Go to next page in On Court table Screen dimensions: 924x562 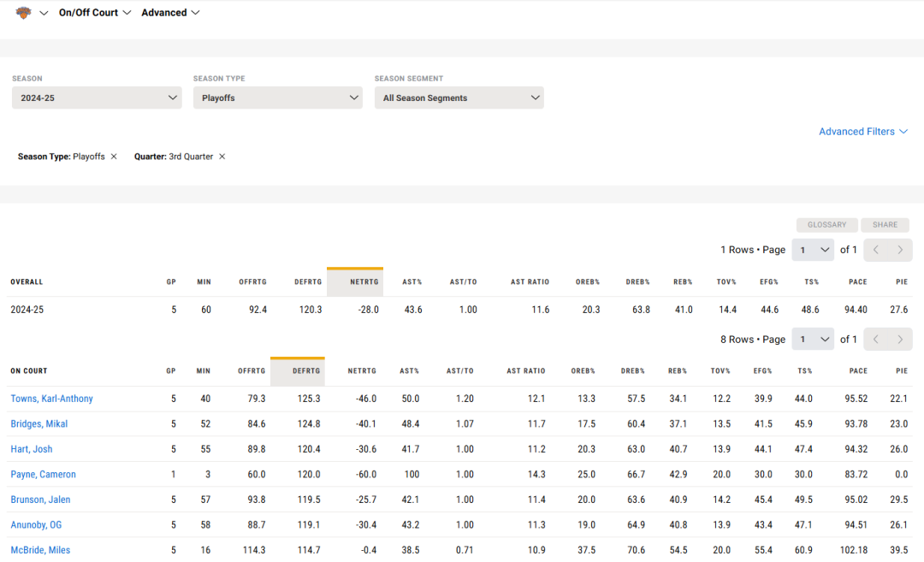[x=900, y=340]
